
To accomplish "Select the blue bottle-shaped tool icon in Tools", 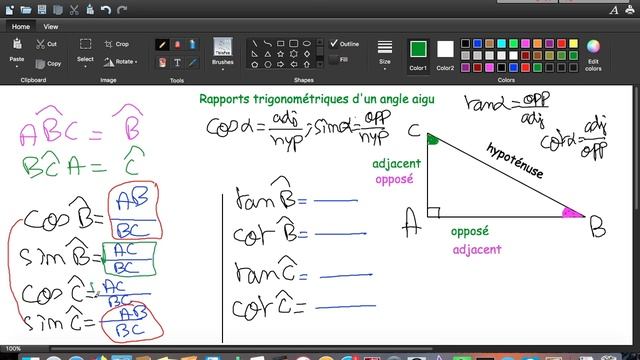I will pos(193,44).
